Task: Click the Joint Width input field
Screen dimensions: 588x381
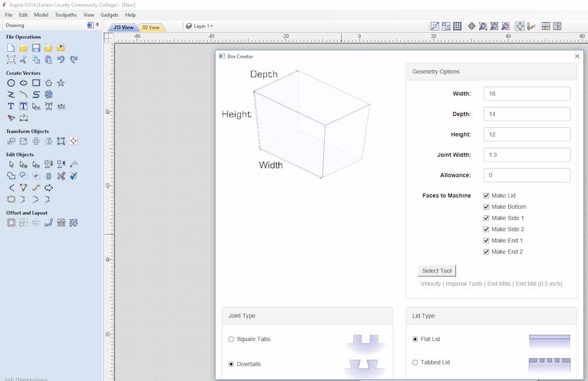Action: pyautogui.click(x=527, y=155)
